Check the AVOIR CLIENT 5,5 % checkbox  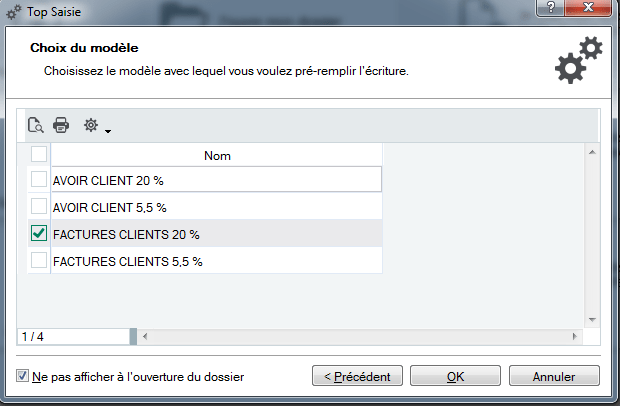click(39, 206)
